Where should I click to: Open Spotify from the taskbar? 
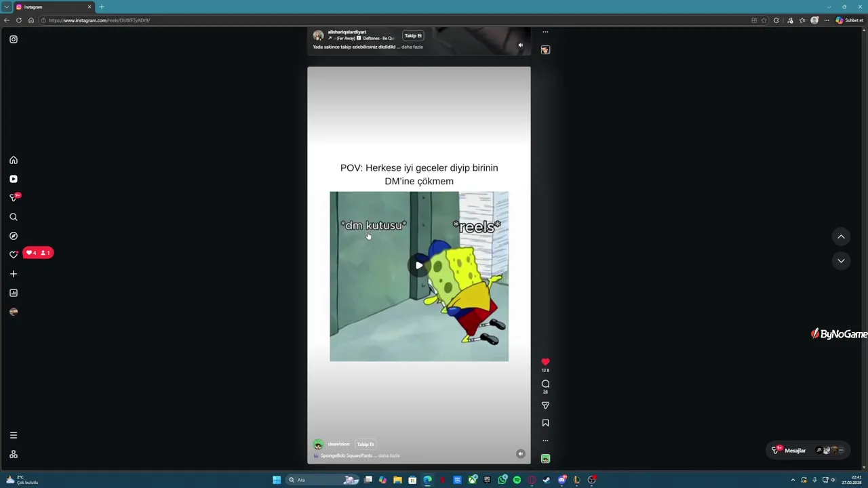[517, 480]
